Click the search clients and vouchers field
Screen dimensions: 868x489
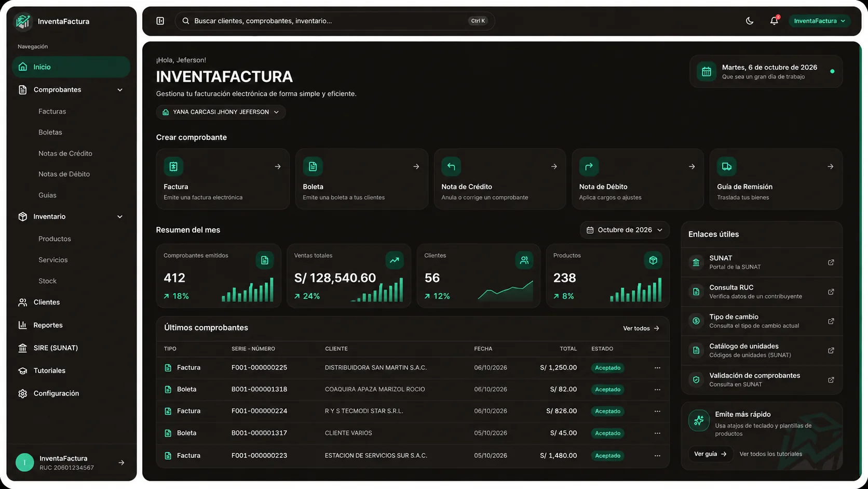click(x=335, y=21)
